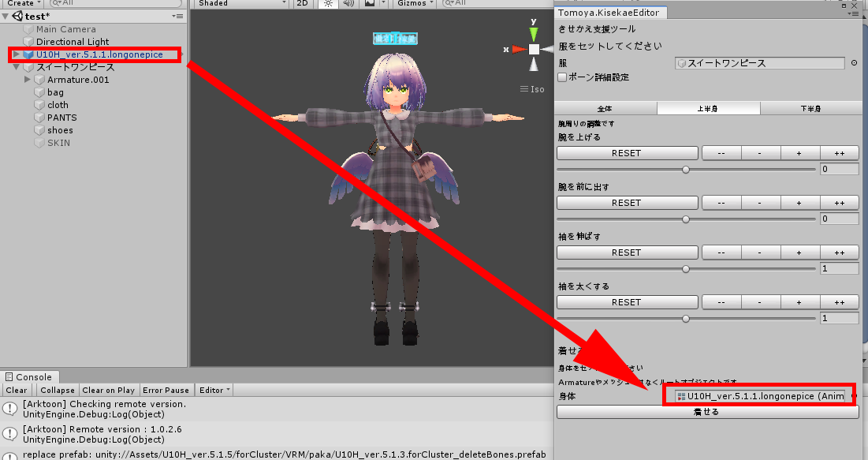The width and height of the screenshot is (868, 460).
Task: Click first Arktoon log message icon
Action: tap(10, 409)
